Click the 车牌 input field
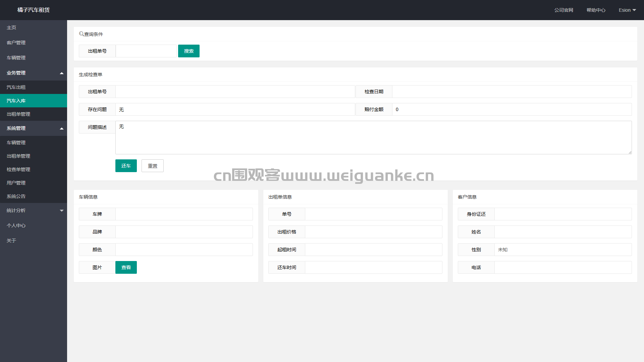The width and height of the screenshot is (644, 362). (184, 214)
